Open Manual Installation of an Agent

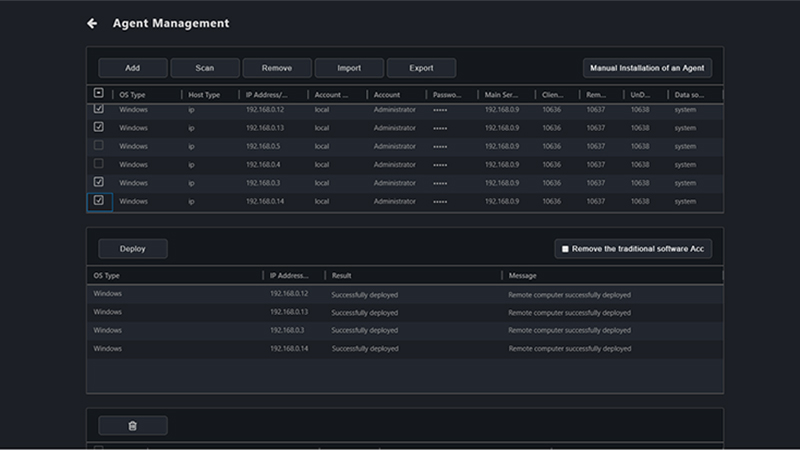coord(647,68)
